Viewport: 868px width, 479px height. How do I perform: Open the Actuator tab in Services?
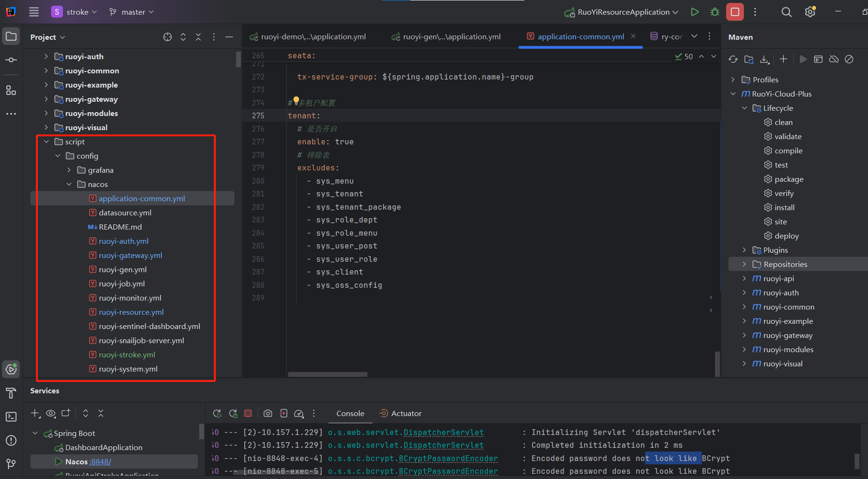(400, 413)
